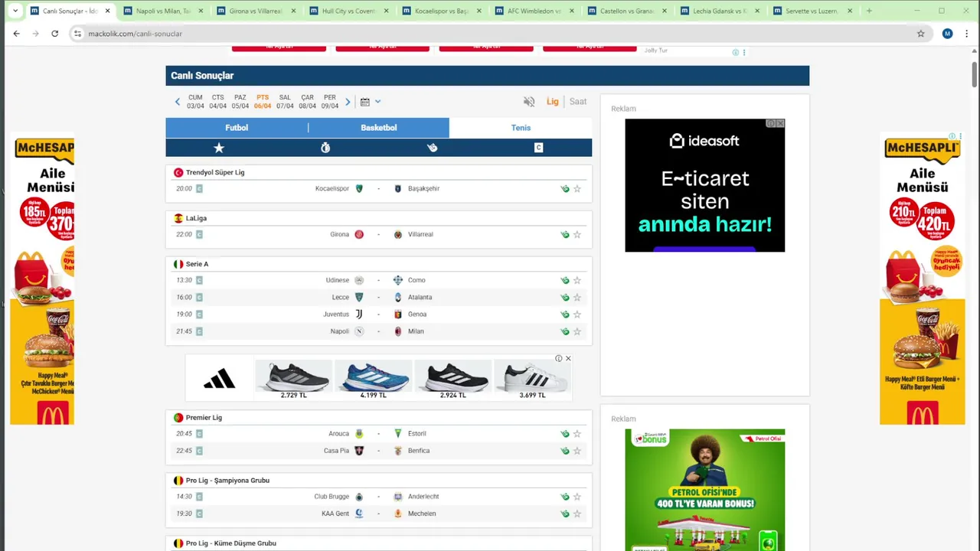Select date CTS 04/04

218,102
